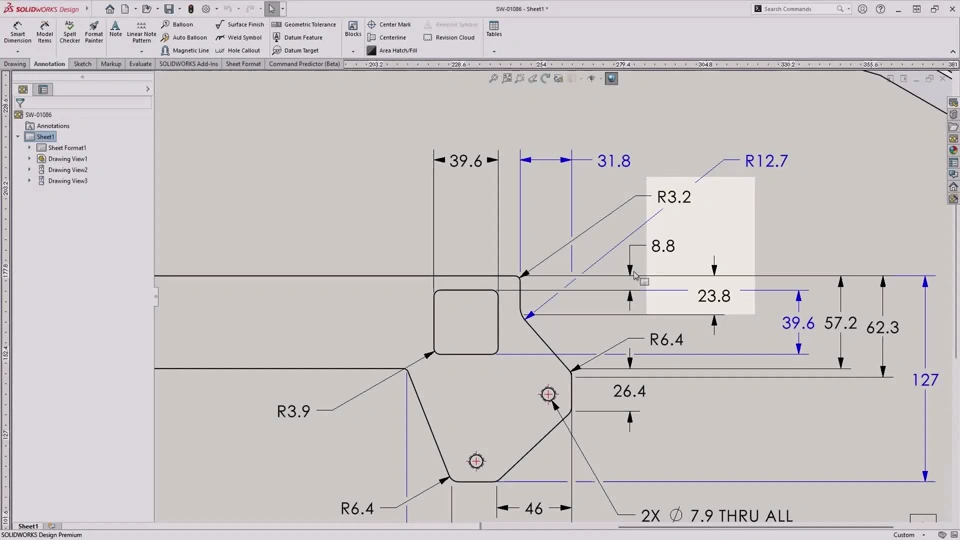Select the 23.8 dimension in the drawing
The width and height of the screenshot is (960, 540).
[x=714, y=296]
